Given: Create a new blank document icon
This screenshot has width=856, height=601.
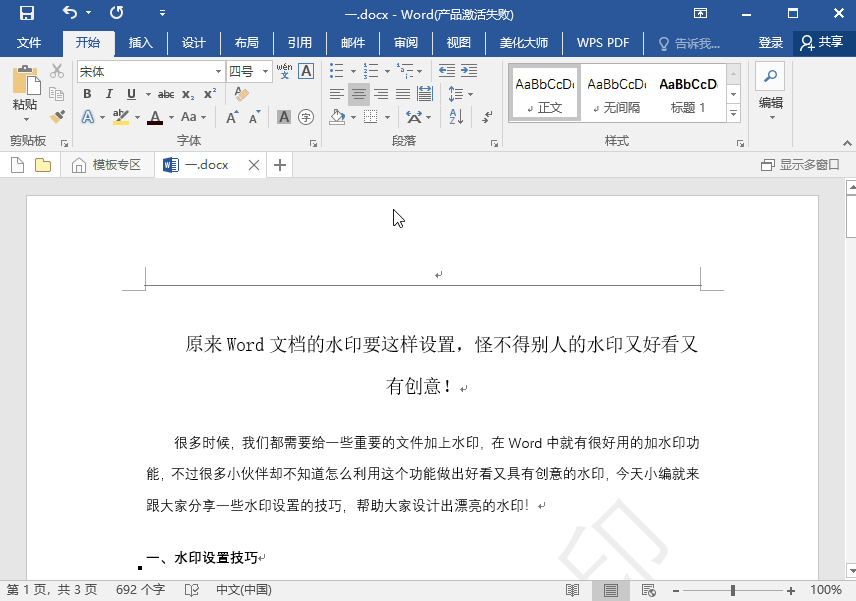Looking at the screenshot, I should (x=17, y=165).
